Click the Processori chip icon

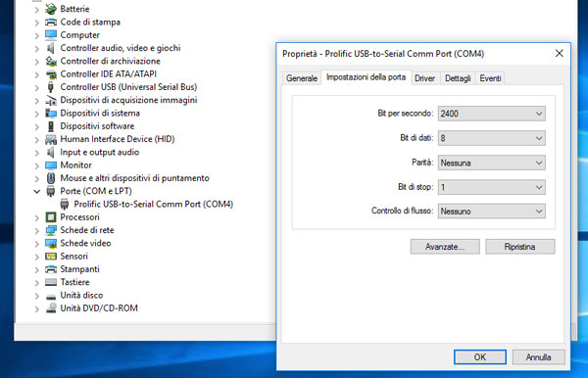51,217
